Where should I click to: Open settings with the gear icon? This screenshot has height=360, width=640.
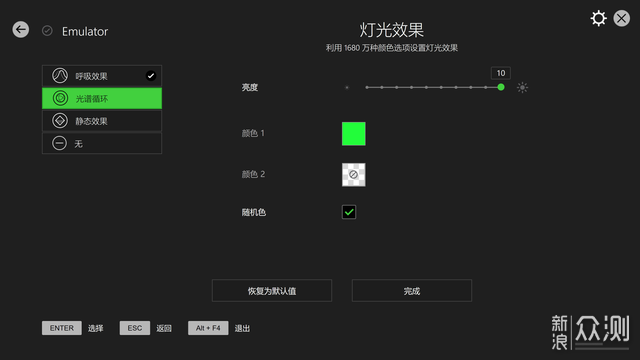tap(598, 18)
